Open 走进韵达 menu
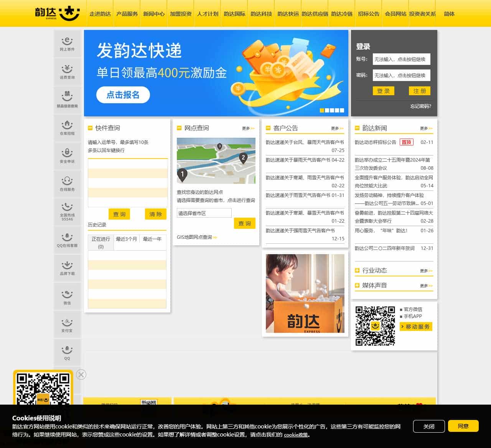 pyautogui.click(x=100, y=13)
